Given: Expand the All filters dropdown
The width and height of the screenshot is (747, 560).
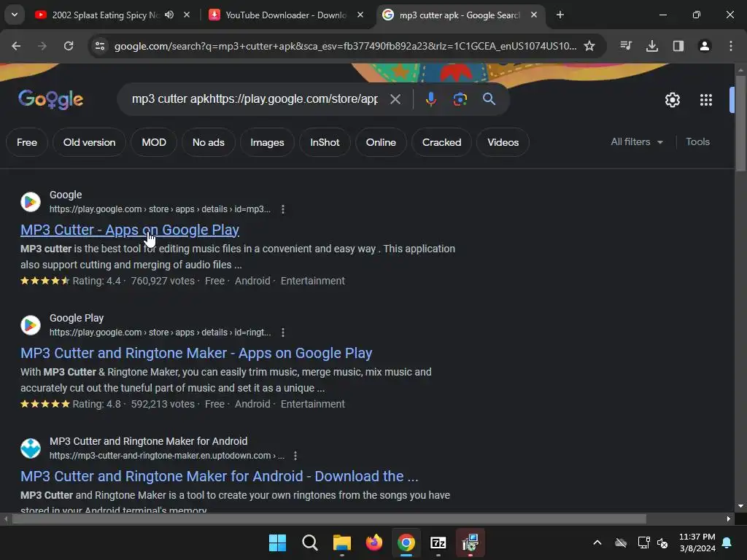Looking at the screenshot, I should [636, 142].
